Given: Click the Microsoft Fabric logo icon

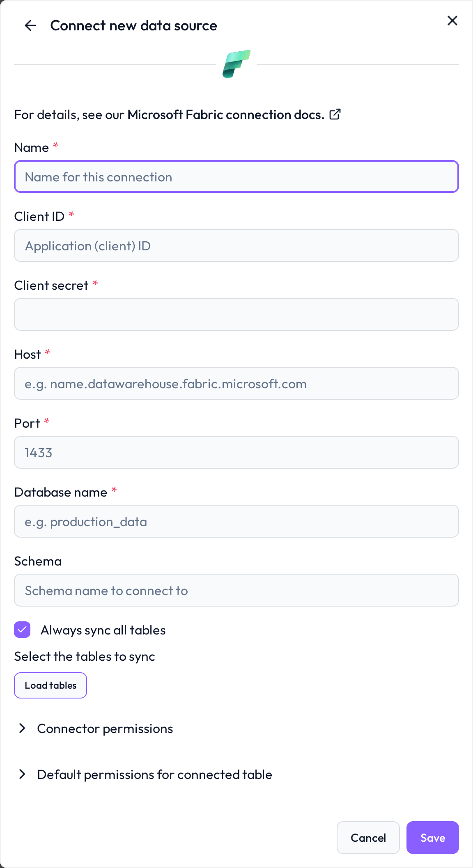Looking at the screenshot, I should point(236,64).
